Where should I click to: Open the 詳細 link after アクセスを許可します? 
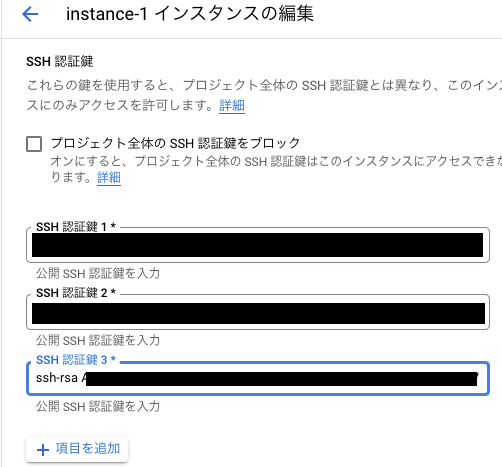coord(232,105)
